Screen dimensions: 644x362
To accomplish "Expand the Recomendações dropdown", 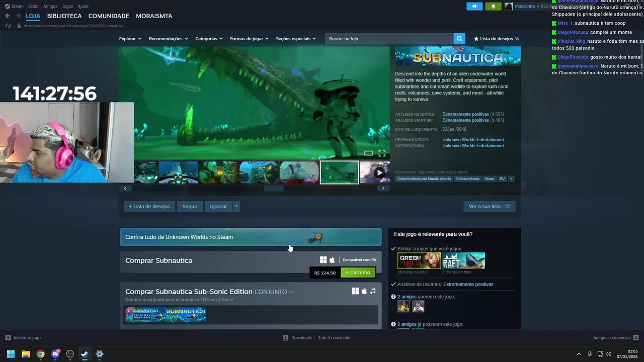I will 168,39.
